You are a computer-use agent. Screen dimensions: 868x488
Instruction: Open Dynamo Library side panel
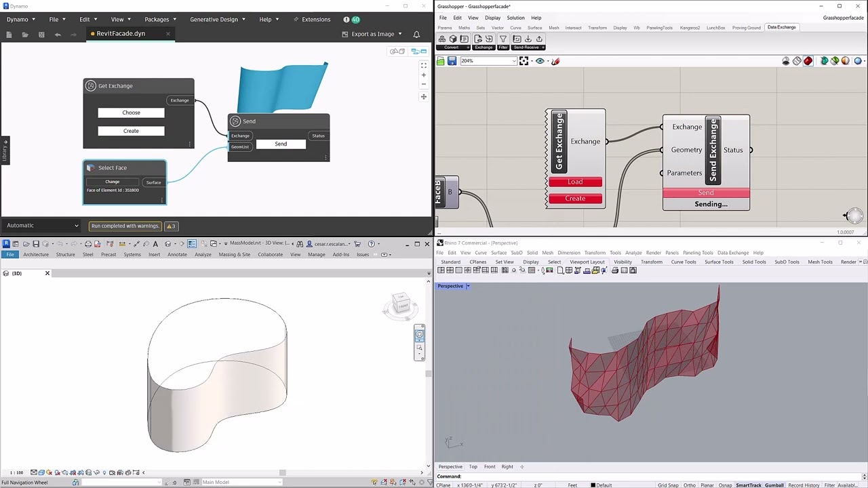tap(5, 150)
